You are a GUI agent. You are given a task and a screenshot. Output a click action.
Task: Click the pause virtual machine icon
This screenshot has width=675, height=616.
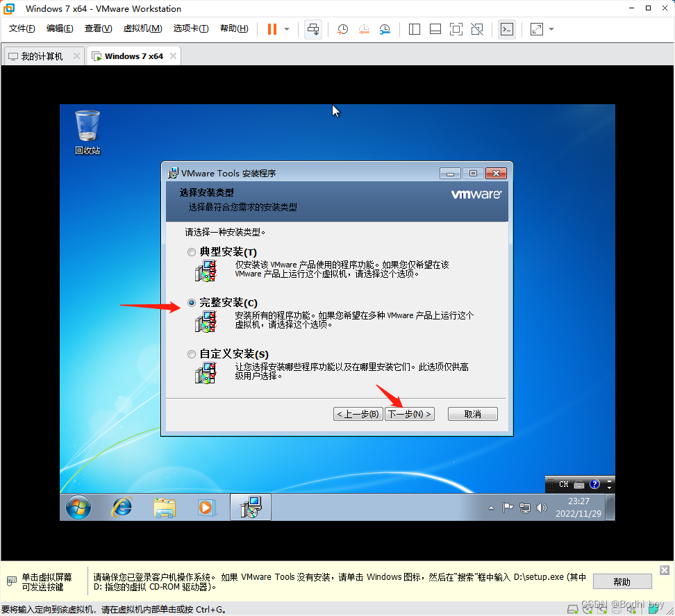(x=272, y=29)
